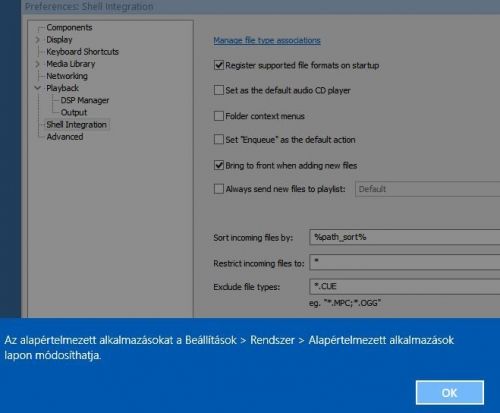Click the eg. "*.MPC;*.OGG" hint text
This screenshot has width=500, height=413.
click(x=345, y=303)
